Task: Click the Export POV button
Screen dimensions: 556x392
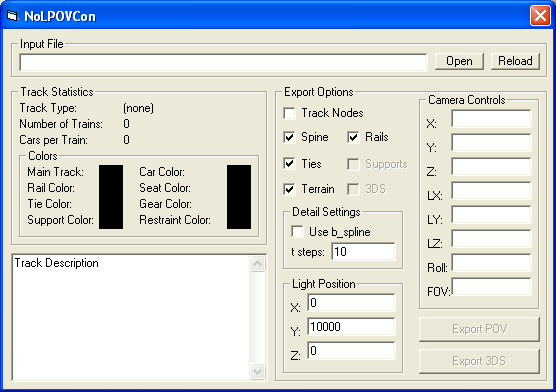Action: [479, 329]
